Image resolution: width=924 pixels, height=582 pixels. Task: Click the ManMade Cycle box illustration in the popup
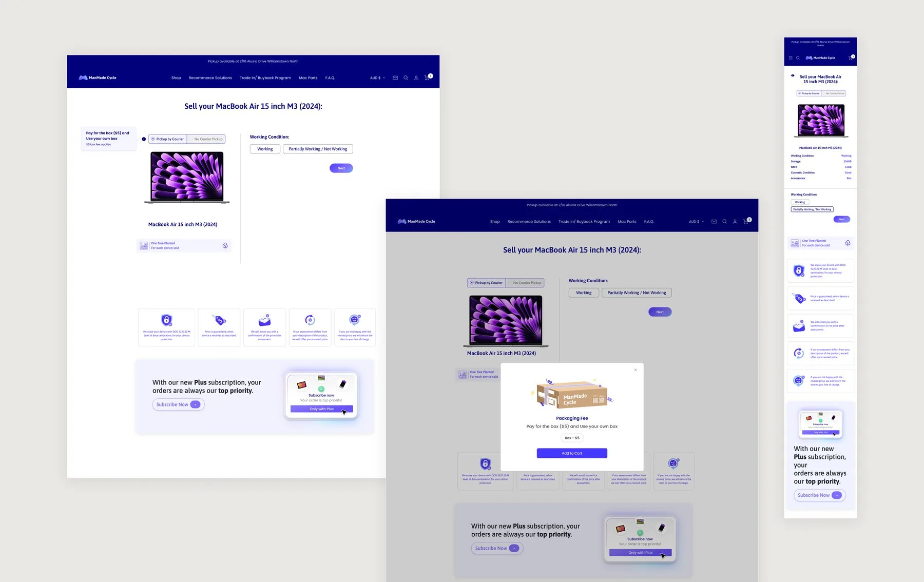[x=572, y=394]
